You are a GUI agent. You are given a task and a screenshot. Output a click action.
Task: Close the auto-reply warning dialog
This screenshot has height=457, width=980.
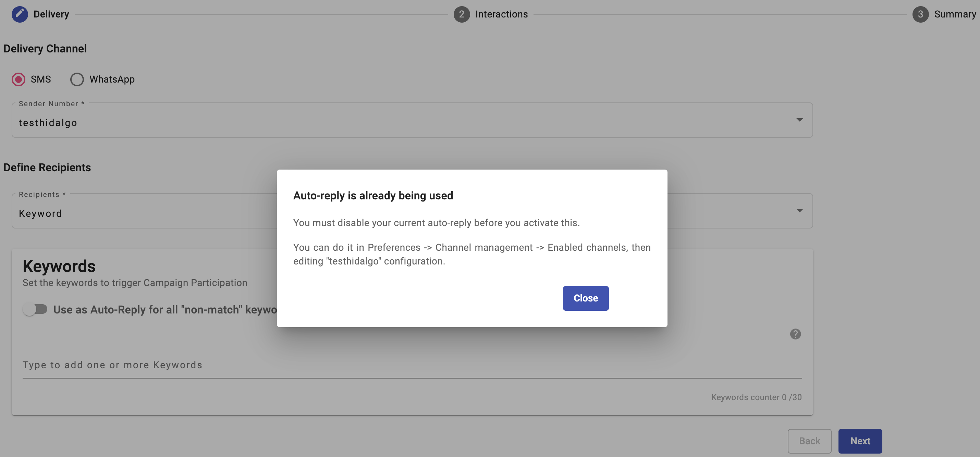pos(585,298)
